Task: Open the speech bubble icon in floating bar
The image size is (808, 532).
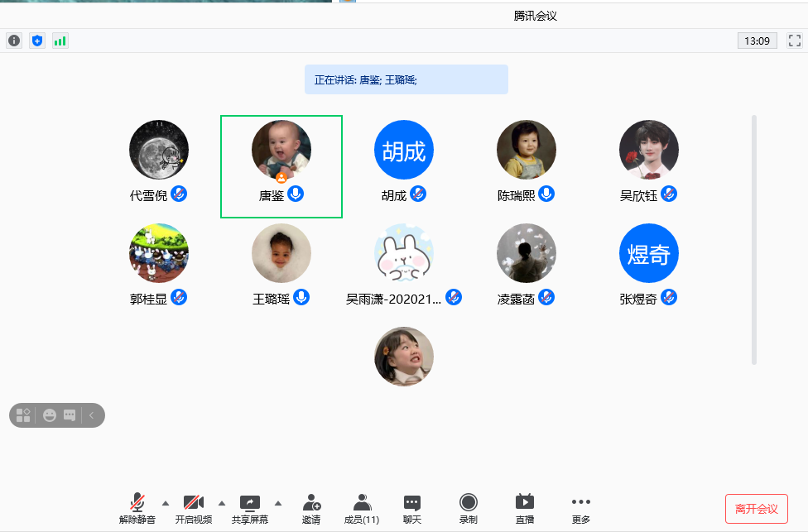Action: tap(70, 415)
